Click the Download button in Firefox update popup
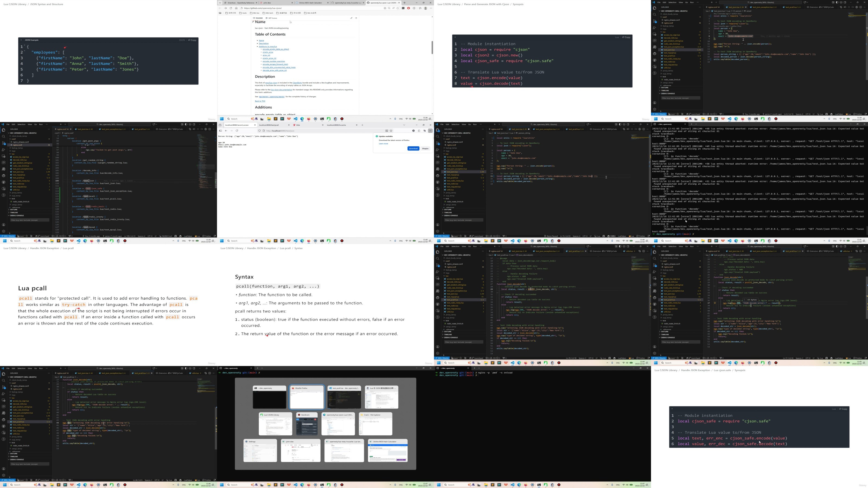Screen dimensions: 868x488 413,149
